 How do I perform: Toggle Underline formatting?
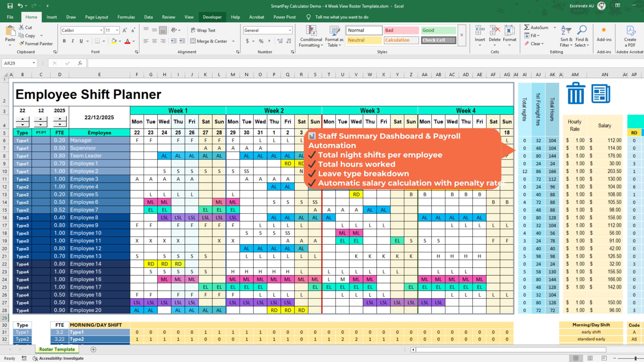81,41
